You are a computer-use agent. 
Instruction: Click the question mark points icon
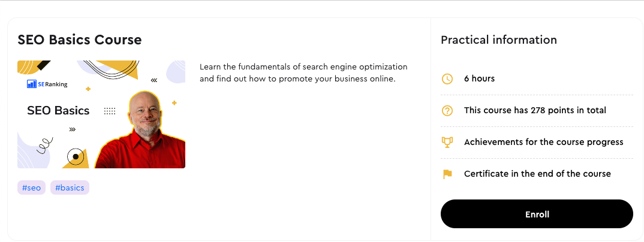coord(447,110)
